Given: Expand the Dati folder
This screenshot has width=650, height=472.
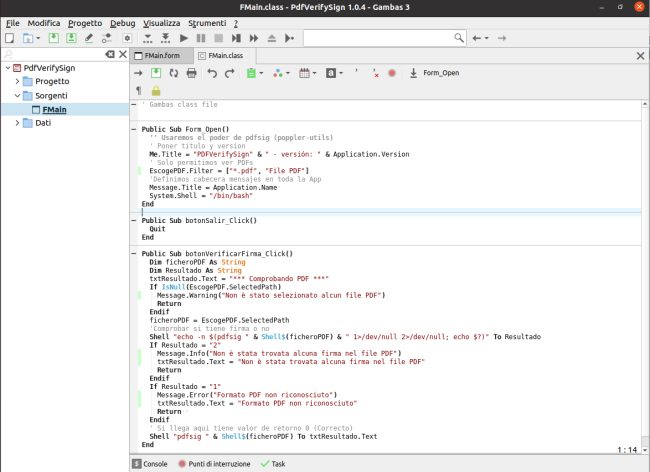Looking at the screenshot, I should pos(17,123).
